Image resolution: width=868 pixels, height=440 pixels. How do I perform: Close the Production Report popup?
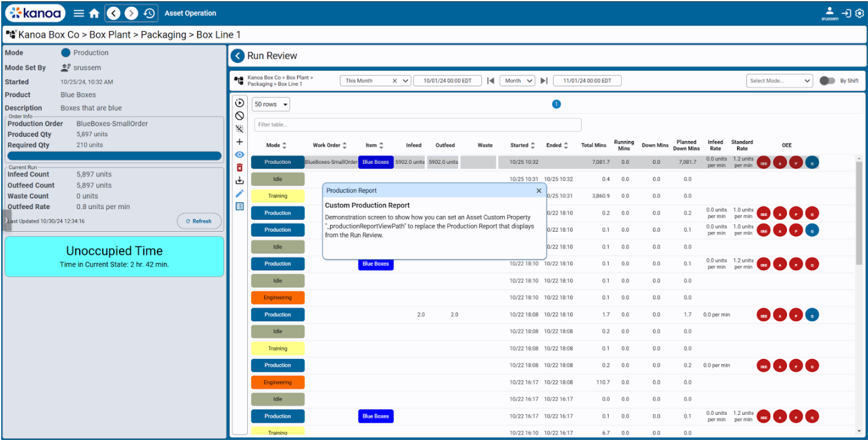pyautogui.click(x=538, y=190)
